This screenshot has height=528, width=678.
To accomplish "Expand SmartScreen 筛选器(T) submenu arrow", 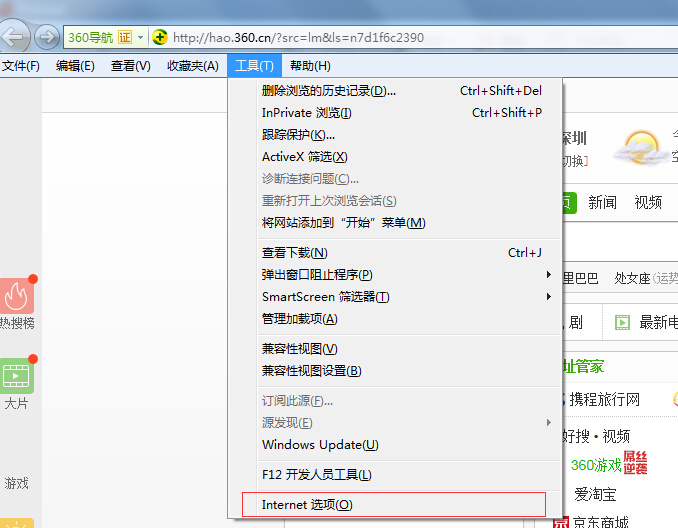I will [549, 297].
